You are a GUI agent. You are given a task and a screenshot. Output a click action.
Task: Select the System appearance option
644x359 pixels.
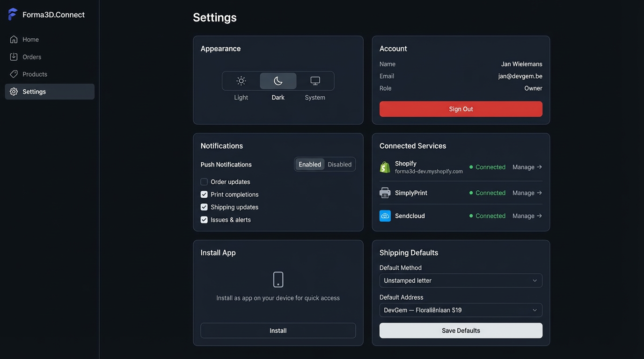tap(315, 80)
